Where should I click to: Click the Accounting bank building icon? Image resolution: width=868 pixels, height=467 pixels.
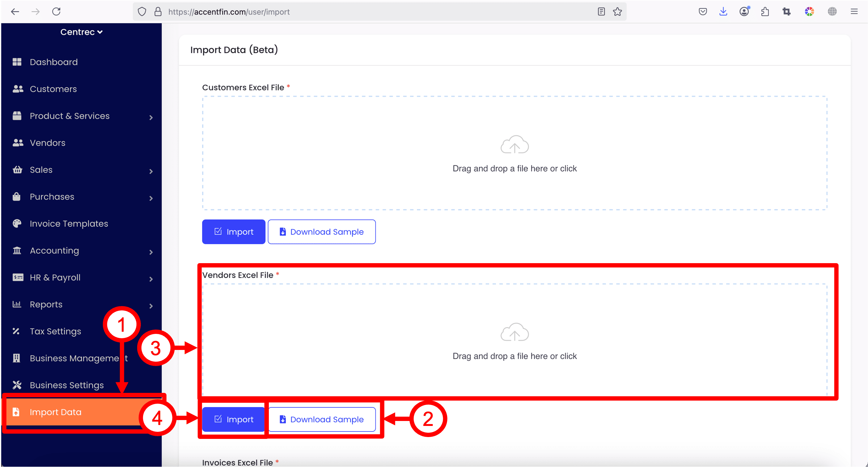click(x=17, y=250)
